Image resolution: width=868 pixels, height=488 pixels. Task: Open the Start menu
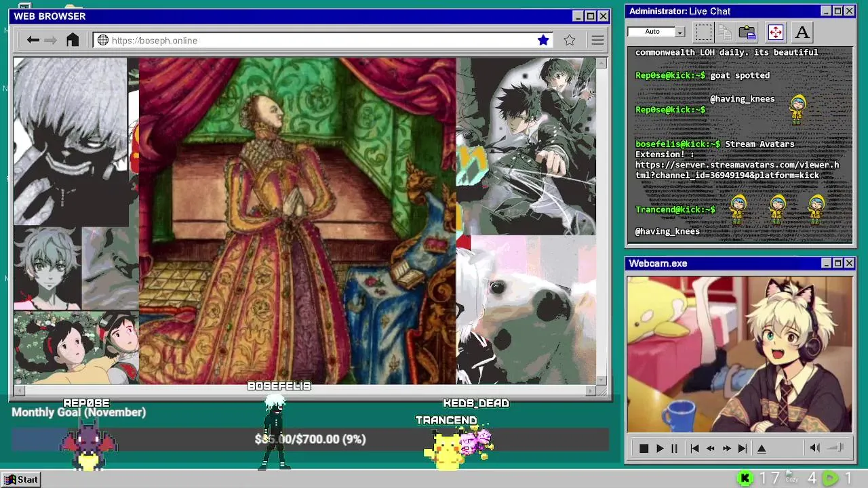(x=22, y=479)
